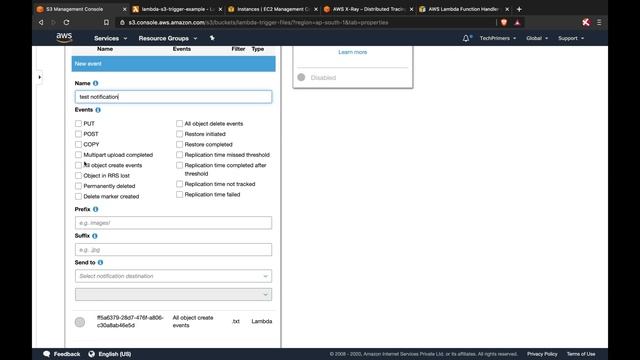Open Select notification destination dropdown
The height and width of the screenshot is (360, 640).
(x=173, y=276)
